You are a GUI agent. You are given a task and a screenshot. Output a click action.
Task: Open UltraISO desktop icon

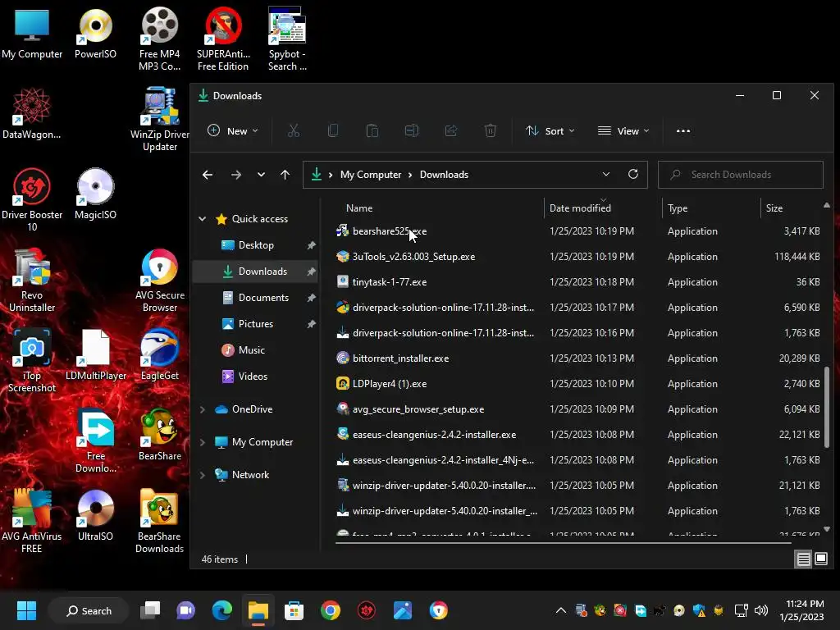[95, 516]
